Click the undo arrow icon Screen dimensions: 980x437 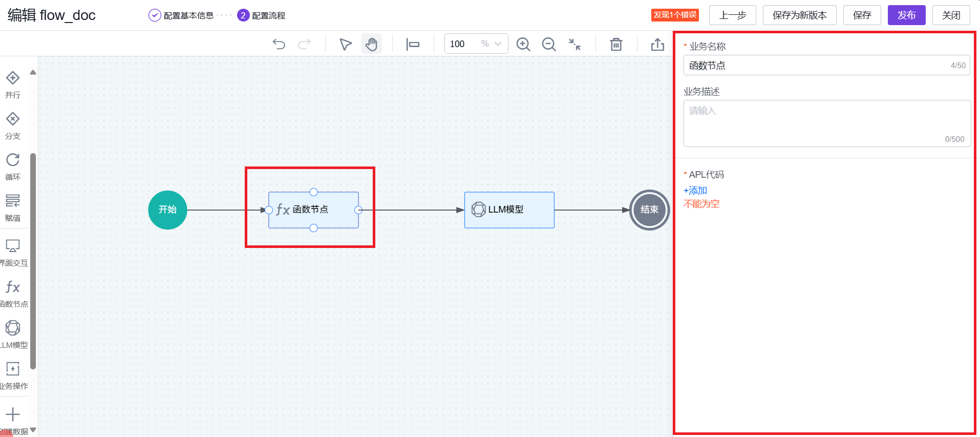(x=279, y=44)
